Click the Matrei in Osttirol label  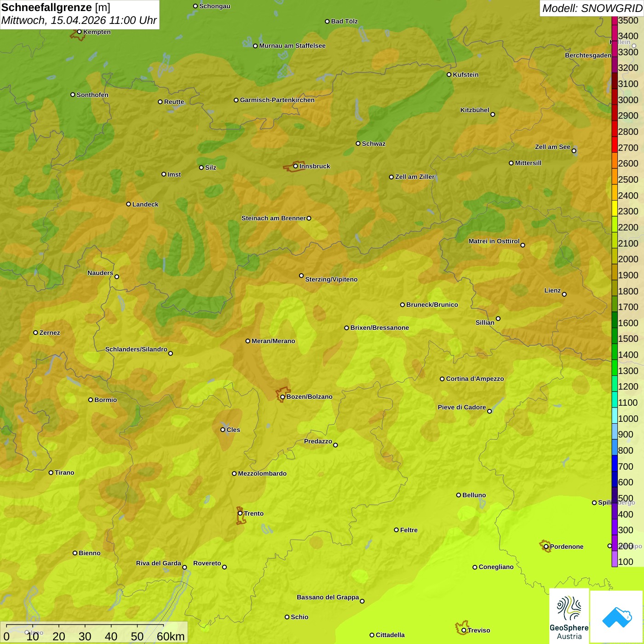click(494, 241)
